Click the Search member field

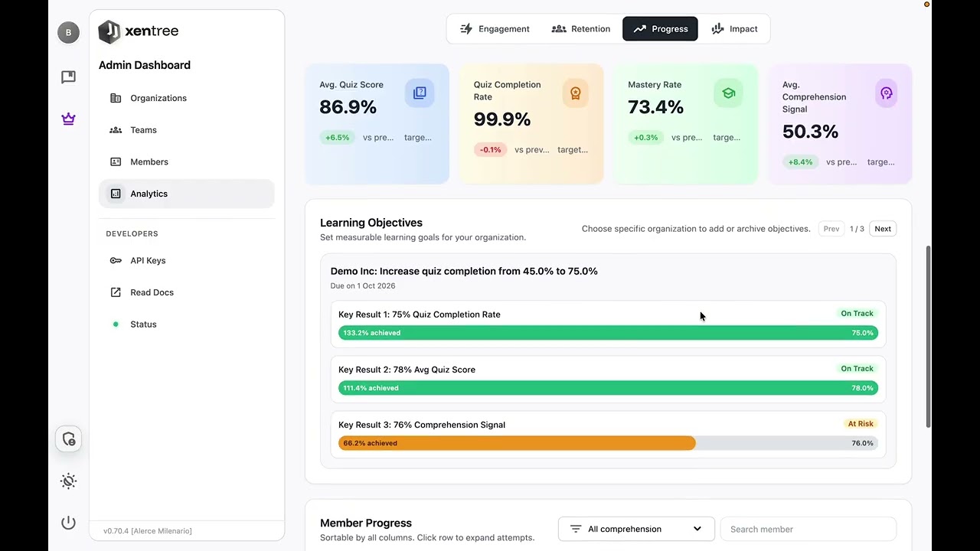(x=808, y=529)
